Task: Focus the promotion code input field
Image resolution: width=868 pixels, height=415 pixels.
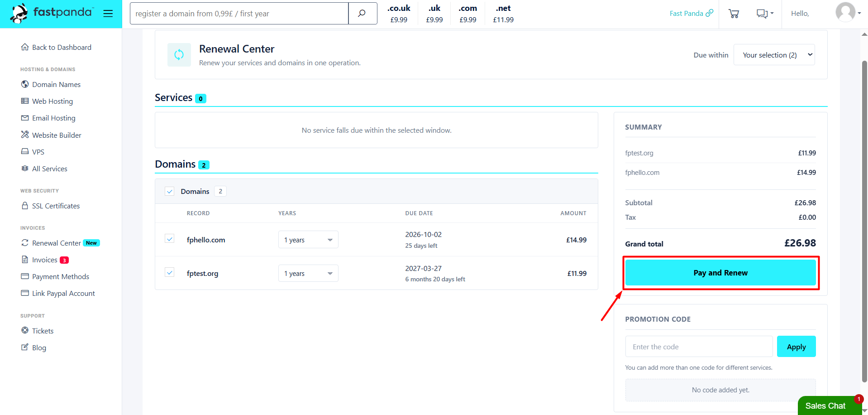Action: (699, 347)
